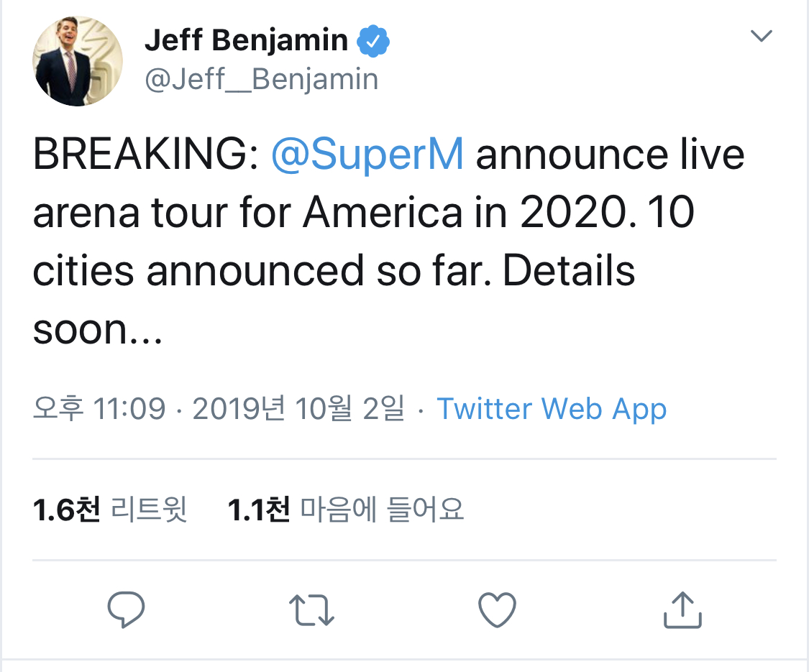Expand the tweet options chevron

tap(761, 36)
